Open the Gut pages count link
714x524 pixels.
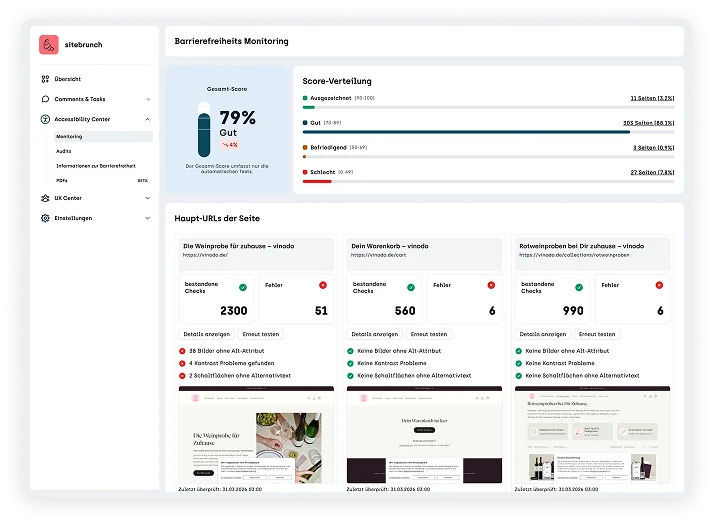[x=648, y=123]
